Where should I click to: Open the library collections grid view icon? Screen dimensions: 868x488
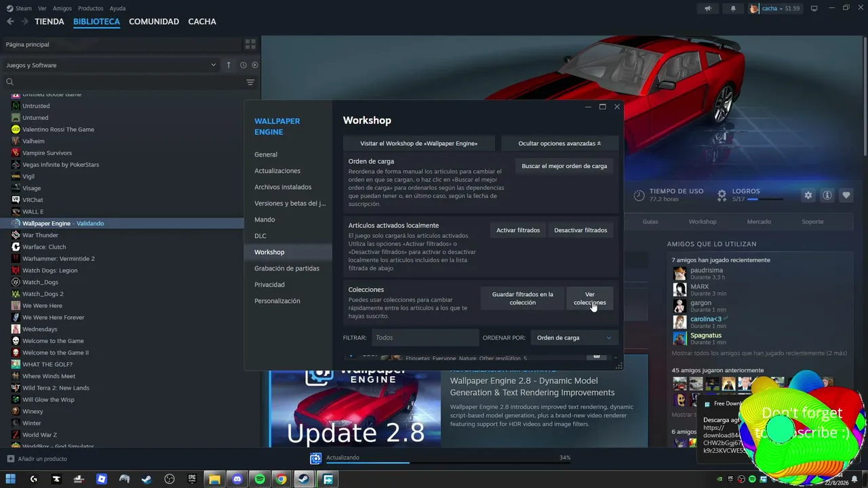coord(250,44)
